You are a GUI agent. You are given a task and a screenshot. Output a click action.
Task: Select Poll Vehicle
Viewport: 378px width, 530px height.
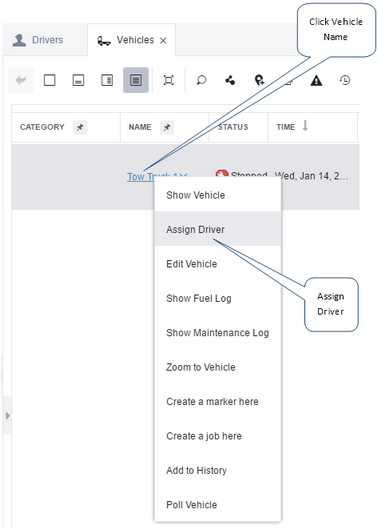(218, 505)
